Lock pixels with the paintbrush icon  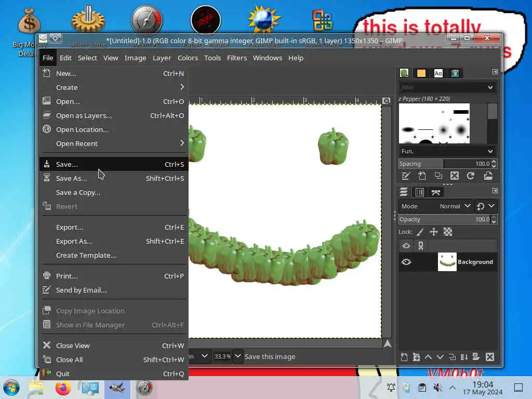point(420,232)
